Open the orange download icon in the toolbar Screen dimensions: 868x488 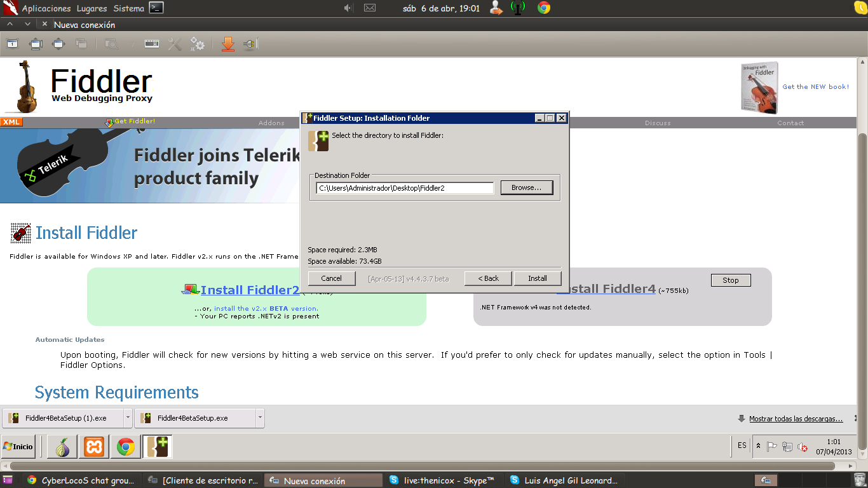(228, 44)
